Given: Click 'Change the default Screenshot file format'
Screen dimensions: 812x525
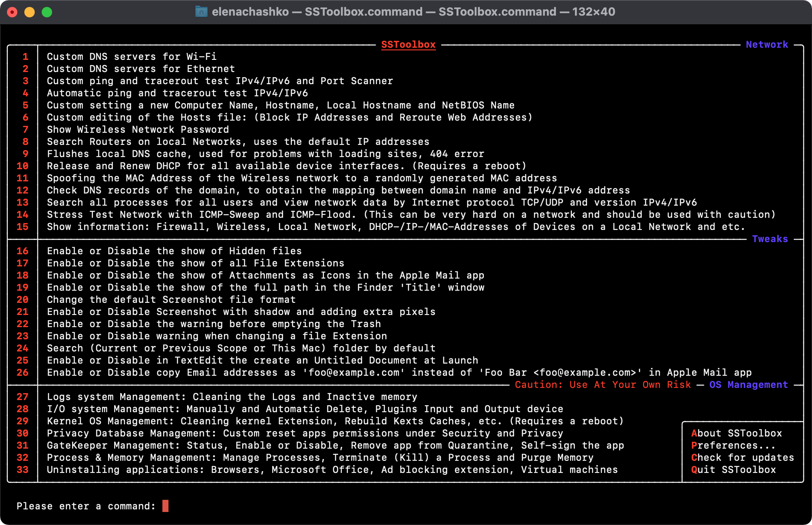Looking at the screenshot, I should pyautogui.click(x=171, y=300).
